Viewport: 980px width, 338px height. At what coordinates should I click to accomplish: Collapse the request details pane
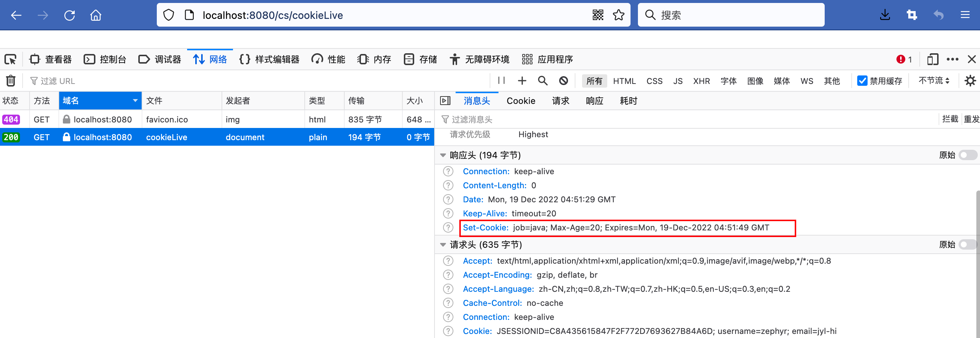pyautogui.click(x=445, y=101)
